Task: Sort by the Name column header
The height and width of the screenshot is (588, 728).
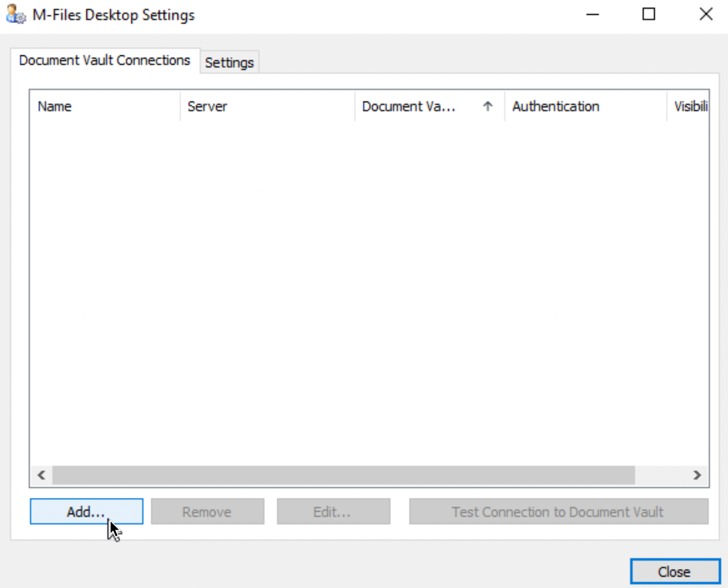Action: [x=105, y=106]
